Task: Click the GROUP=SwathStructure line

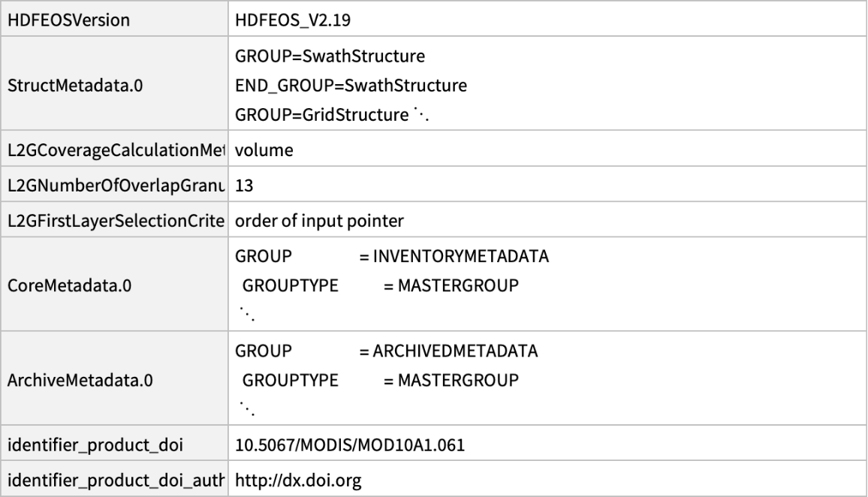Action: click(330, 57)
